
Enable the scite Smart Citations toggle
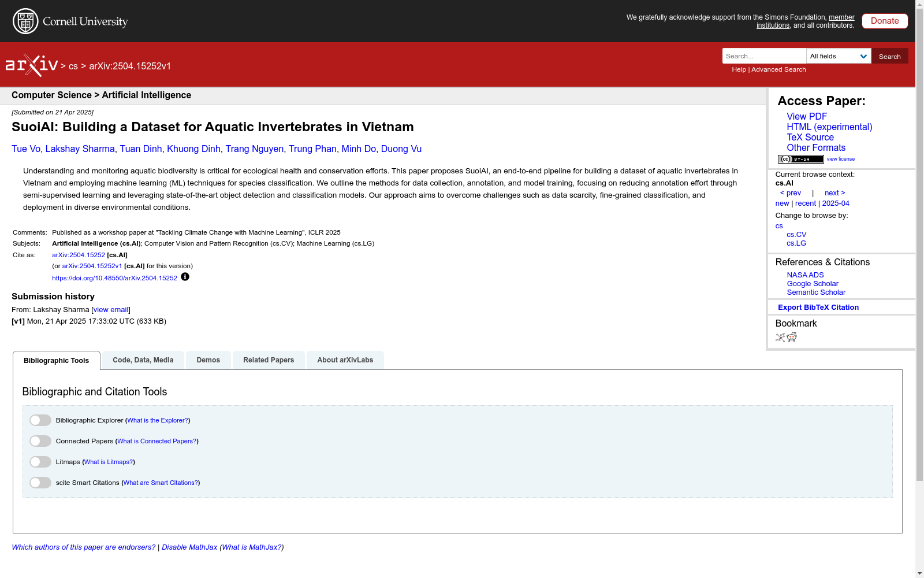[x=40, y=483]
